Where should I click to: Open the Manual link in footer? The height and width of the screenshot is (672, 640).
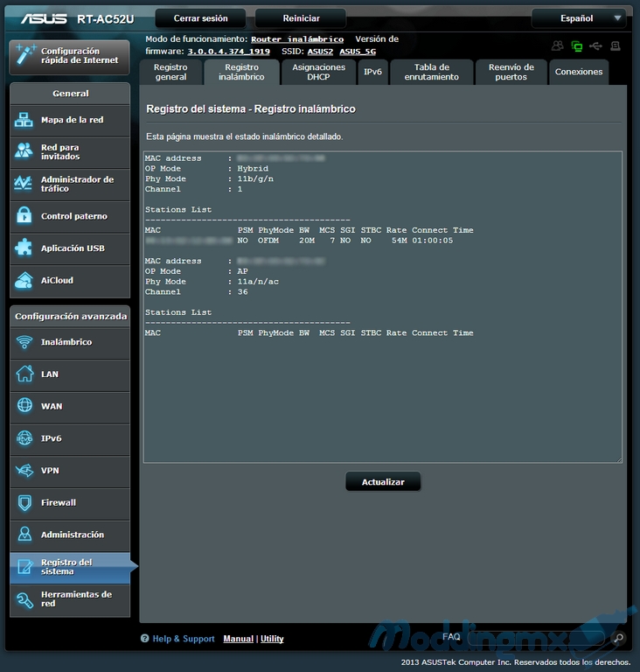click(x=238, y=639)
